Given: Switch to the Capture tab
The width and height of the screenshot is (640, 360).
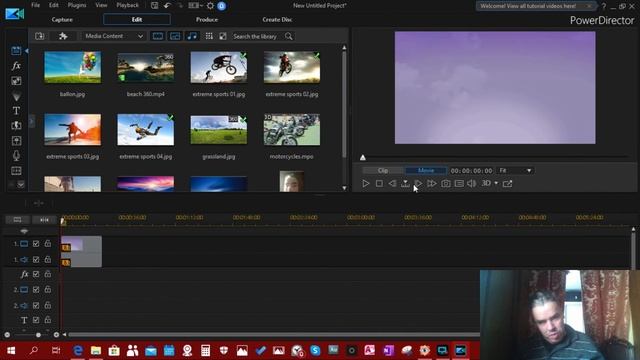Looking at the screenshot, I should pos(62,20).
